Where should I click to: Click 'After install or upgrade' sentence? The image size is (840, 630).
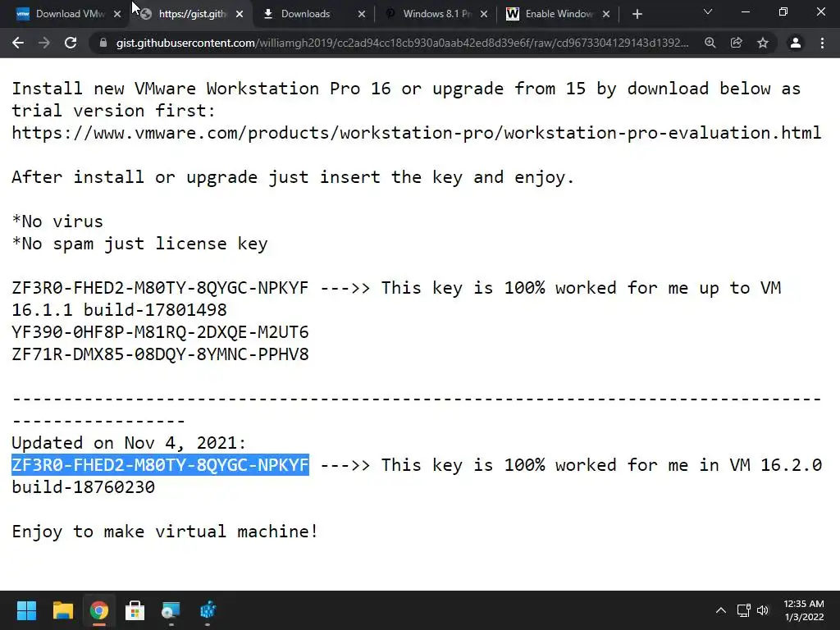[293, 177]
